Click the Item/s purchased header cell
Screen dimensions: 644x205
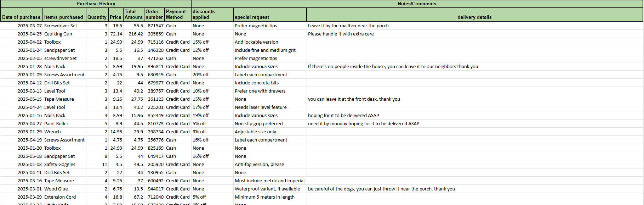[64, 17]
